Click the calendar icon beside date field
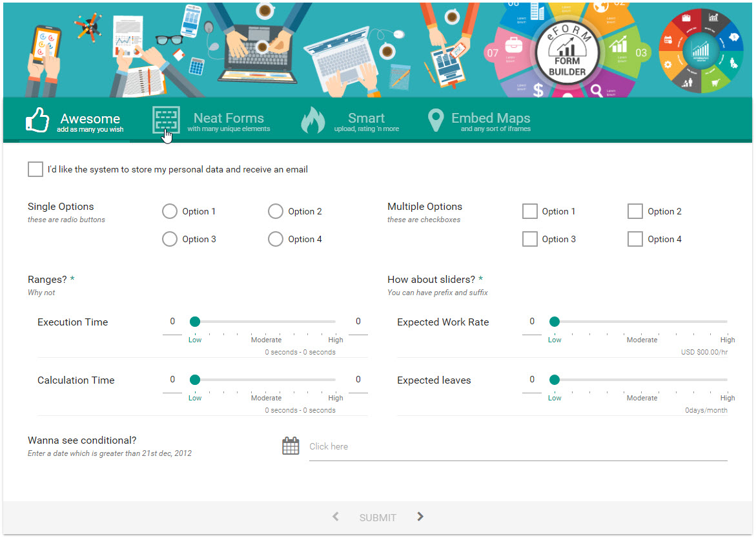Image resolution: width=756 pixels, height=538 pixels. [291, 446]
